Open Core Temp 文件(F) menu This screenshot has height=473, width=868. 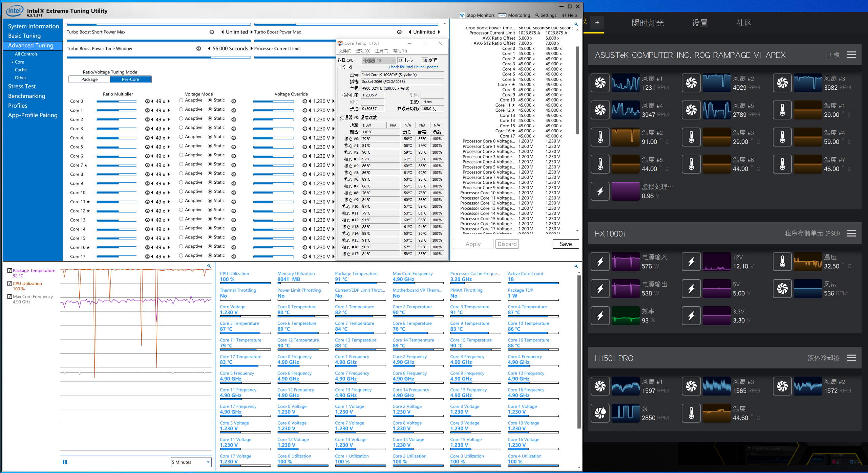pyautogui.click(x=345, y=51)
